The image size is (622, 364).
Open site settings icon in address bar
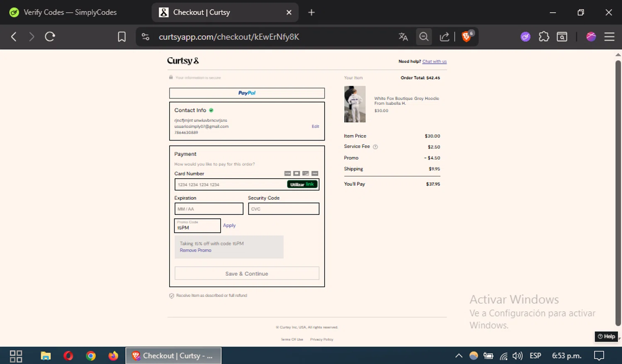tap(146, 37)
